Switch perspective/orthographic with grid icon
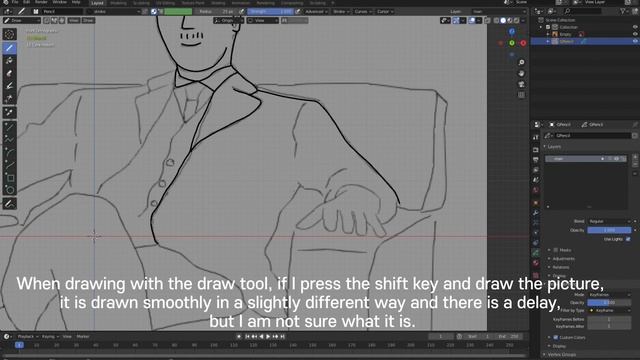640x360 pixels. coord(521,95)
